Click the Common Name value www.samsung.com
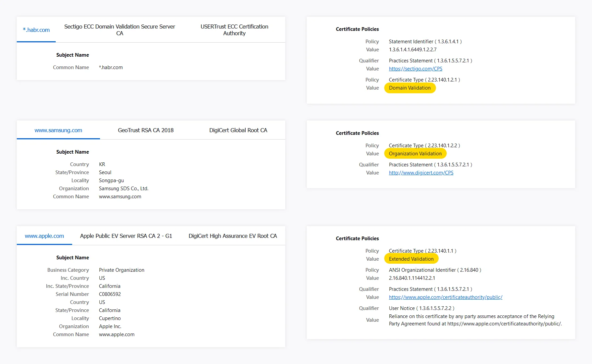This screenshot has width=592, height=364. click(x=120, y=197)
